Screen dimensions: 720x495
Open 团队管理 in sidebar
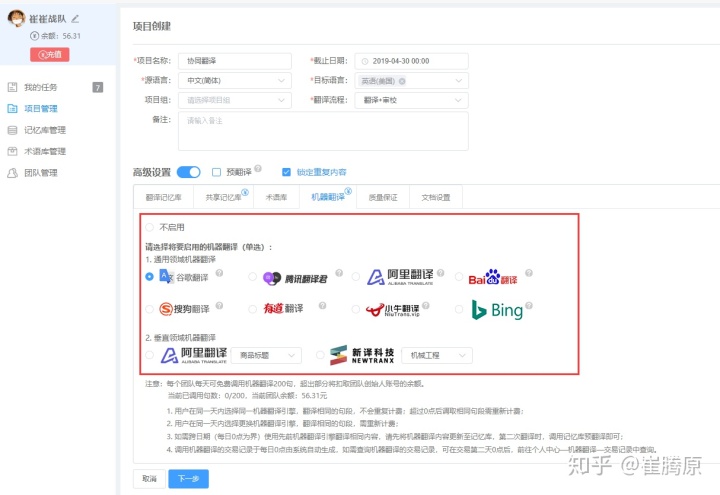pyautogui.click(x=40, y=173)
